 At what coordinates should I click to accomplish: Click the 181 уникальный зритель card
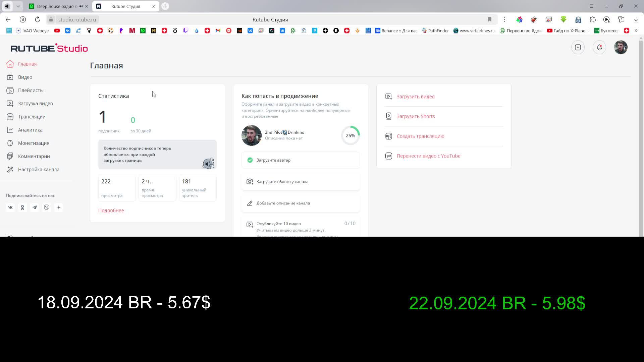click(198, 188)
